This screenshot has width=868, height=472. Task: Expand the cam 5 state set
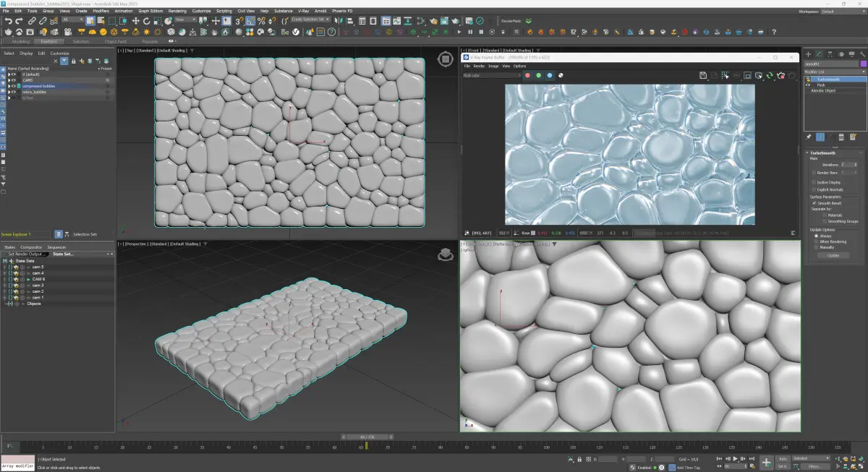click(4, 267)
